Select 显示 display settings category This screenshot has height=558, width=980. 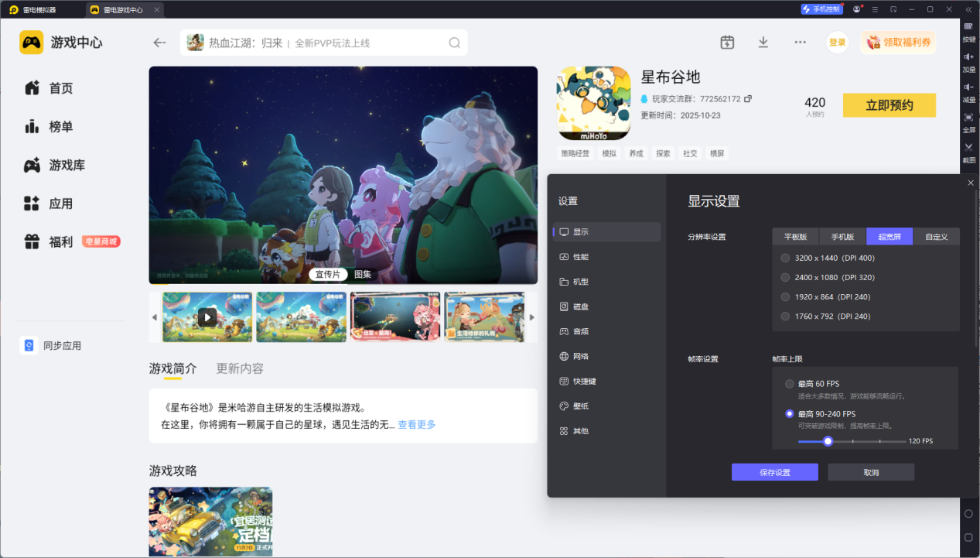coord(607,231)
